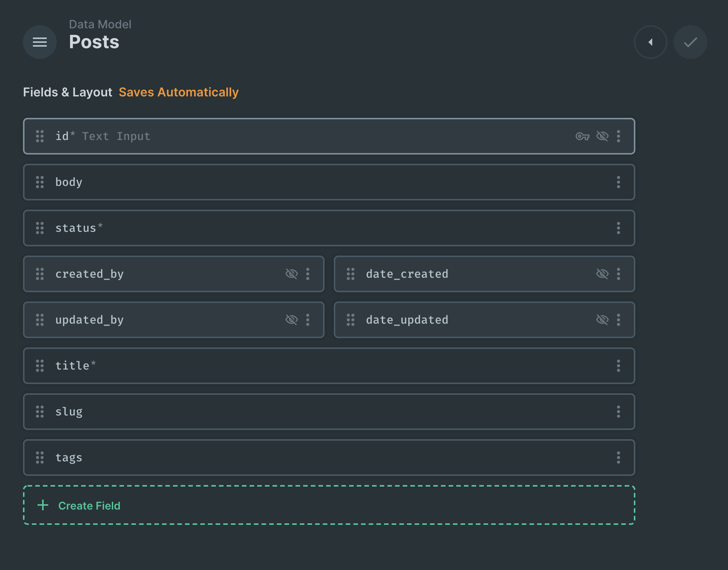Viewport: 728px width, 570px height.
Task: Click the primary key icon on id field
Action: [583, 136]
